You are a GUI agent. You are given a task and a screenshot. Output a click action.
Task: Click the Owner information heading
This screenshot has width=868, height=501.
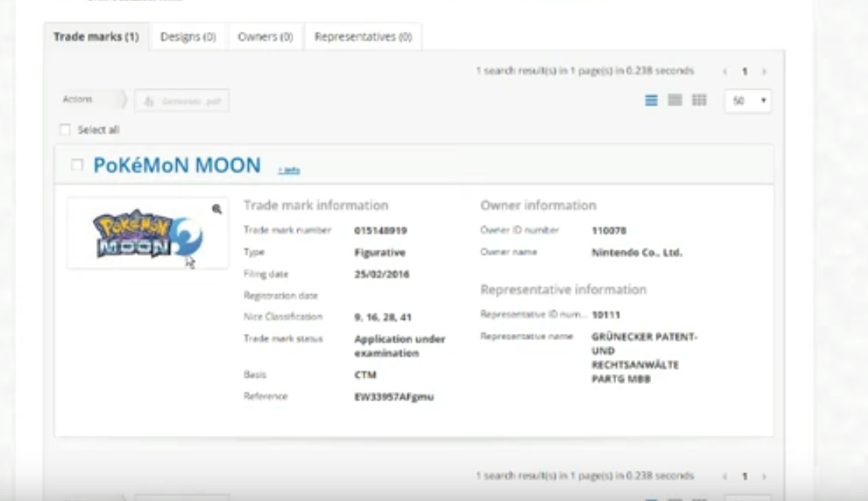(538, 205)
